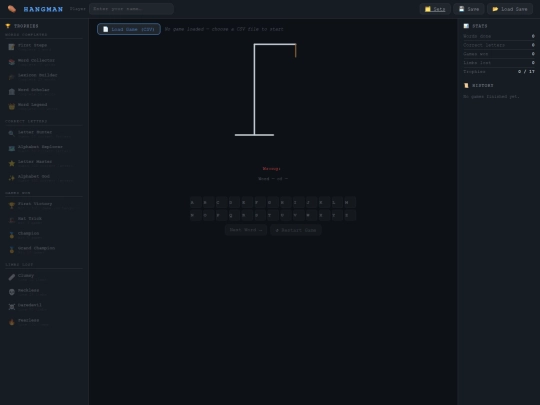Guess letter Z on keyboard
Viewport: 540px width, 405px height.
tap(350, 215)
